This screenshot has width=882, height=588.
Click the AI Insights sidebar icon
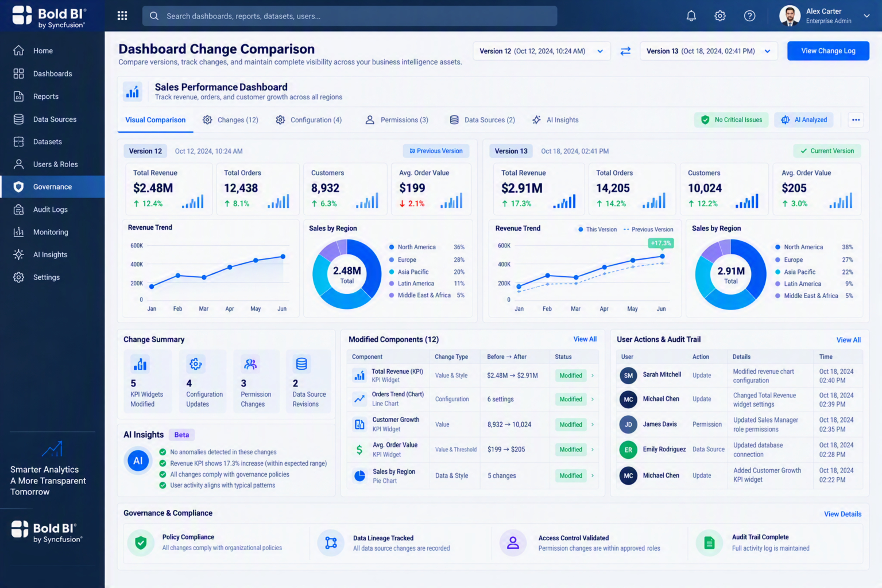tap(18, 255)
